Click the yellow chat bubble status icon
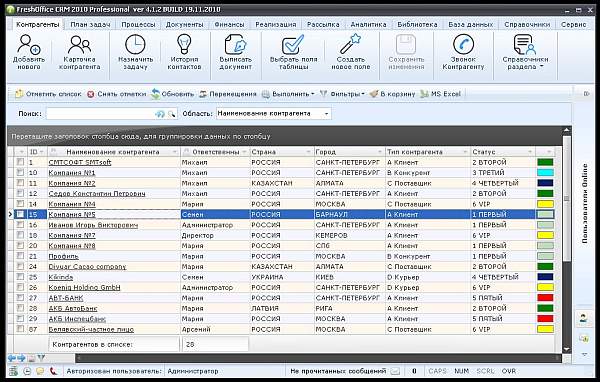The image size is (600, 382). coord(40,371)
